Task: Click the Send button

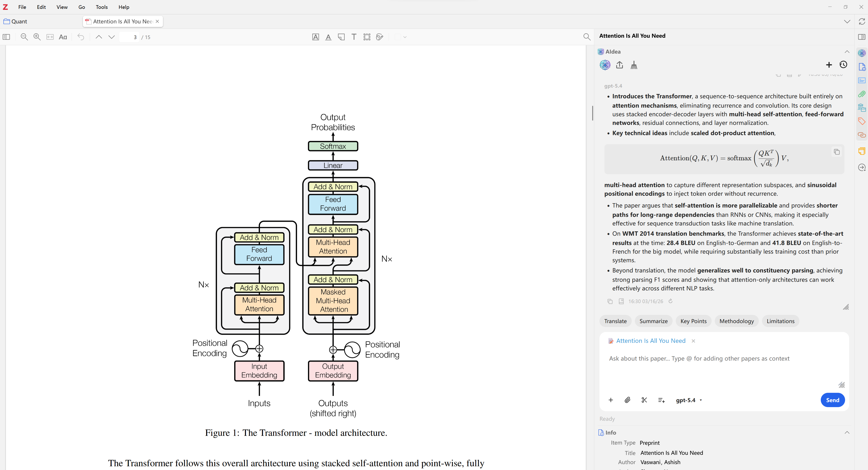Action: point(832,400)
